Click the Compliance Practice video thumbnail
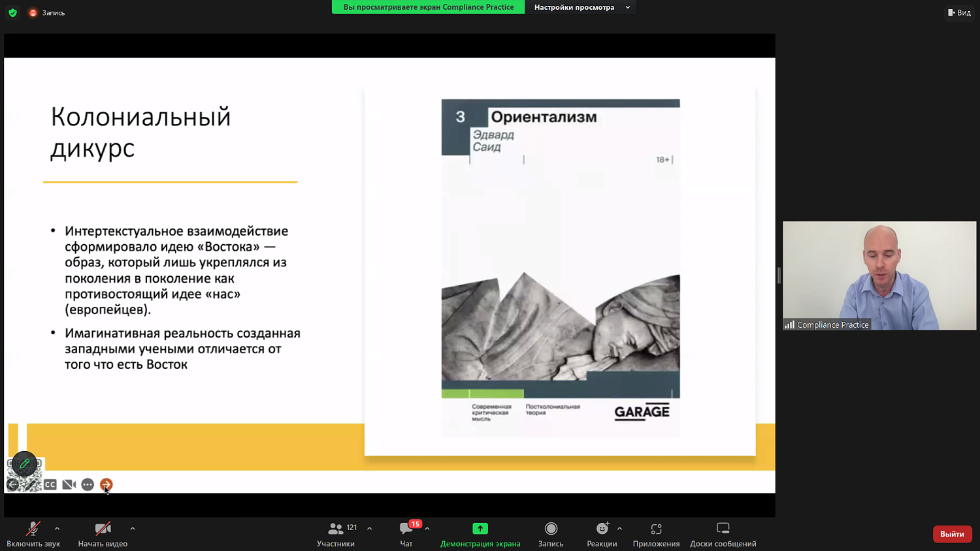 click(x=879, y=275)
